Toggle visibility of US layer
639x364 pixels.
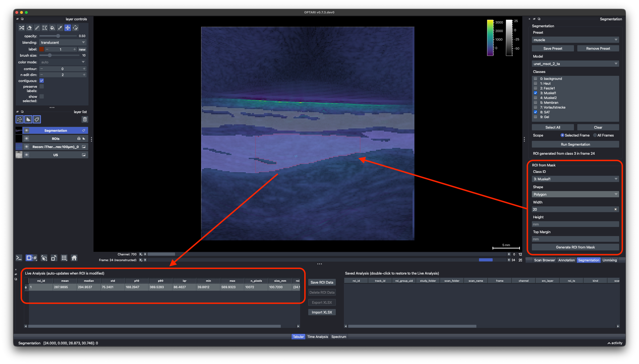[27, 155]
